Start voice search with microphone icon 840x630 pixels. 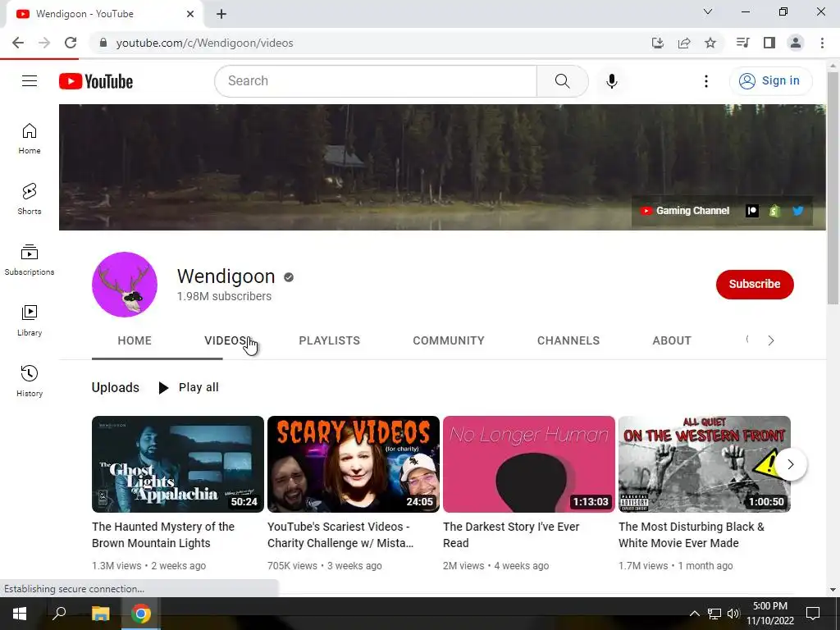(x=612, y=81)
